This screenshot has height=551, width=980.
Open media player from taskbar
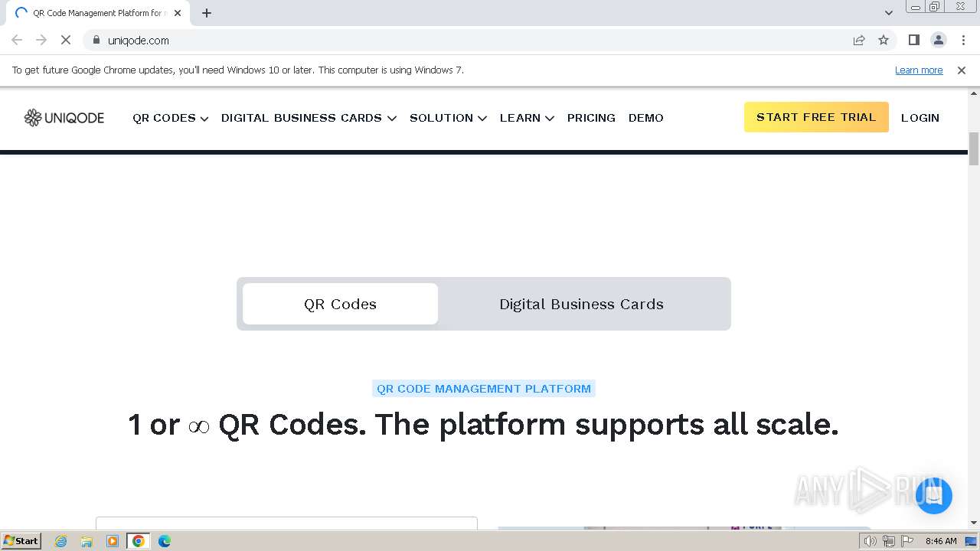point(113,541)
